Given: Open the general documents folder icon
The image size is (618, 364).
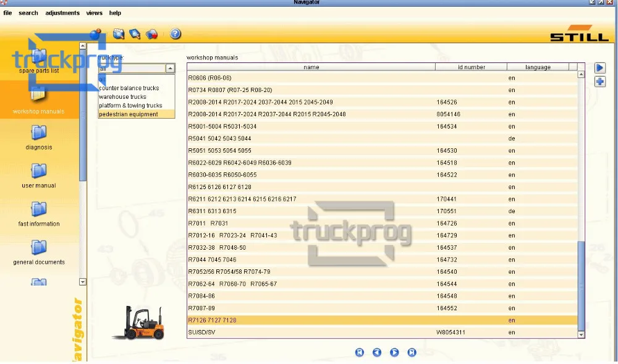Looking at the screenshot, I should tap(38, 247).
